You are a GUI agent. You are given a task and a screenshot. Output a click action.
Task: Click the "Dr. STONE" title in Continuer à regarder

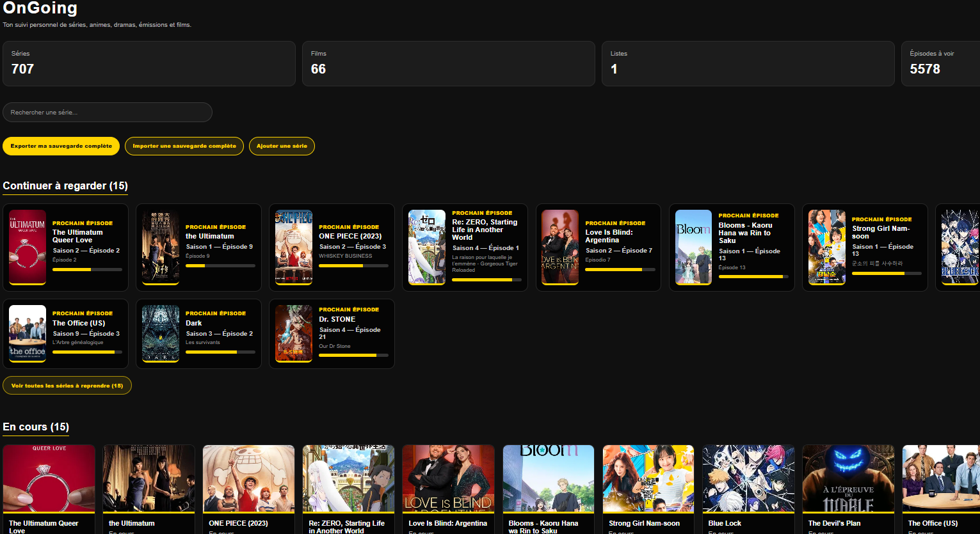[x=337, y=319]
